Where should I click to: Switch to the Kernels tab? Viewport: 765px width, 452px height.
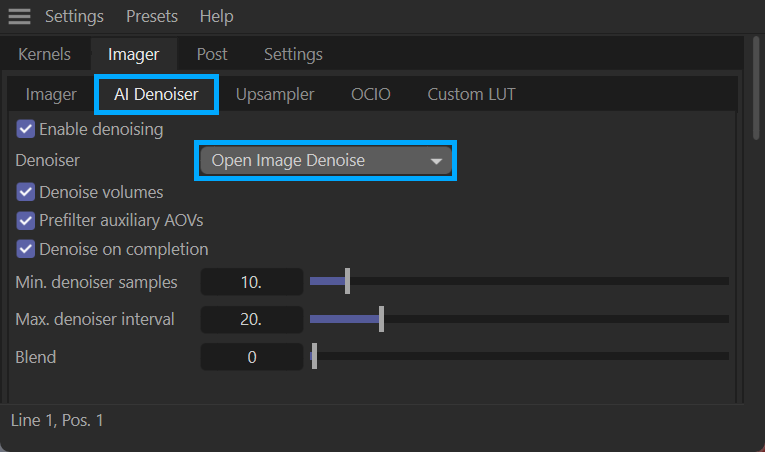point(45,54)
